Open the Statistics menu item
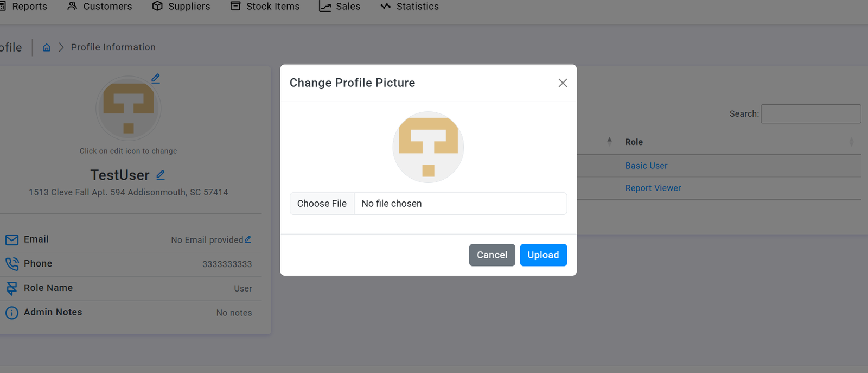The image size is (868, 373). (410, 7)
